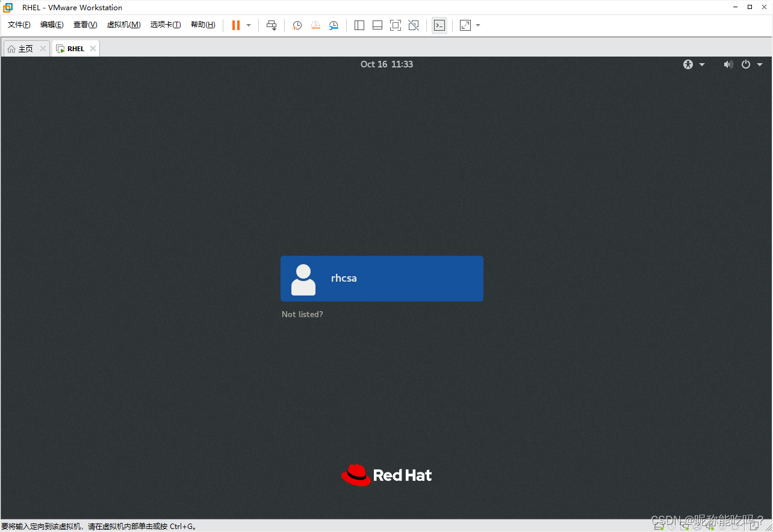Open the snapshot manager icon
The image size is (773, 532).
[334, 25]
